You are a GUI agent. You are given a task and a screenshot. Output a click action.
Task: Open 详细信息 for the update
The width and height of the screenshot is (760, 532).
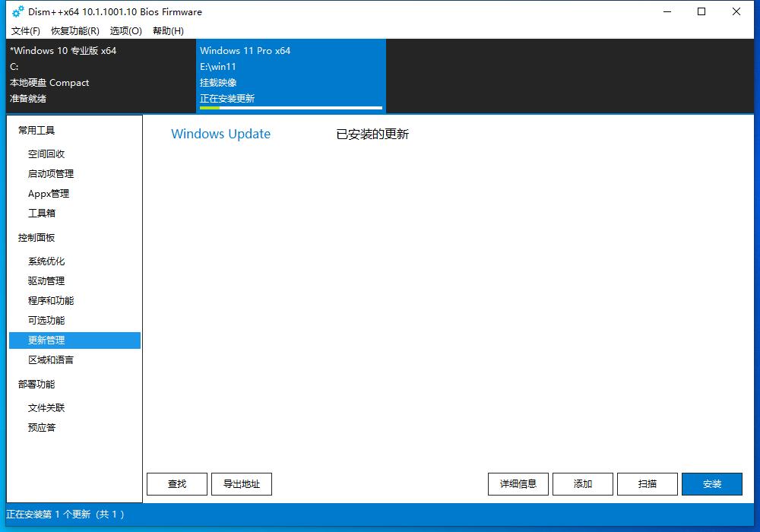pos(518,483)
